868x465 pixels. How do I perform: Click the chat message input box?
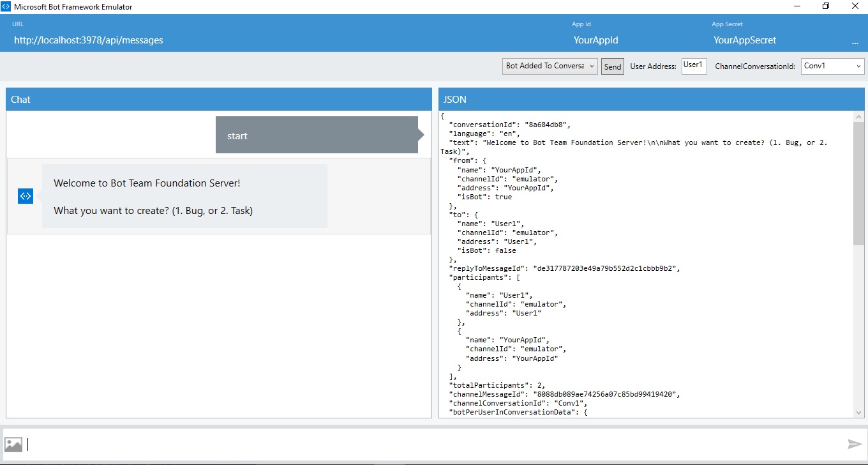click(x=434, y=445)
